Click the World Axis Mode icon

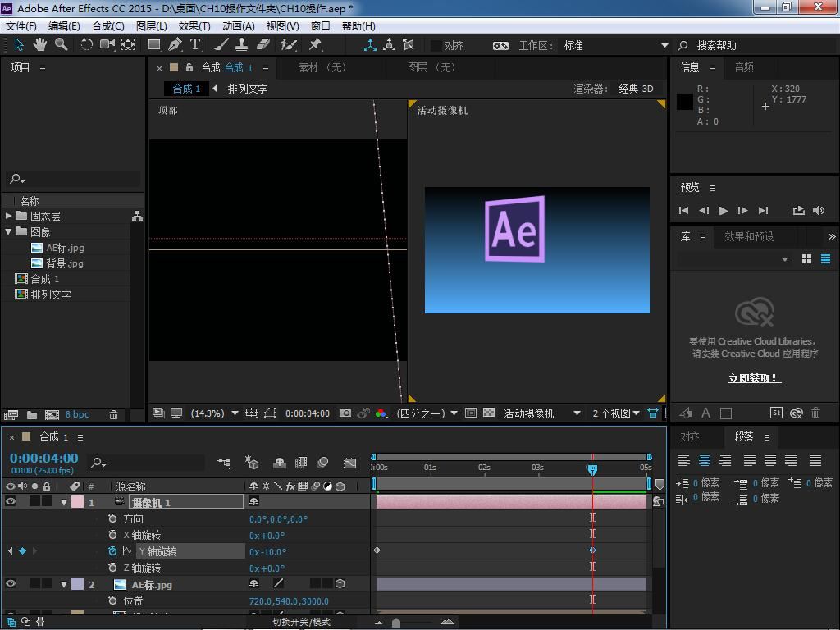(x=390, y=45)
